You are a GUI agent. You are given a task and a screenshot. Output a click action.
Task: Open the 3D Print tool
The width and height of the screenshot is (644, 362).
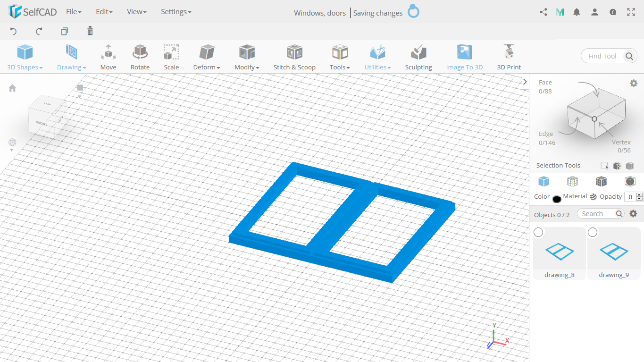[509, 57]
